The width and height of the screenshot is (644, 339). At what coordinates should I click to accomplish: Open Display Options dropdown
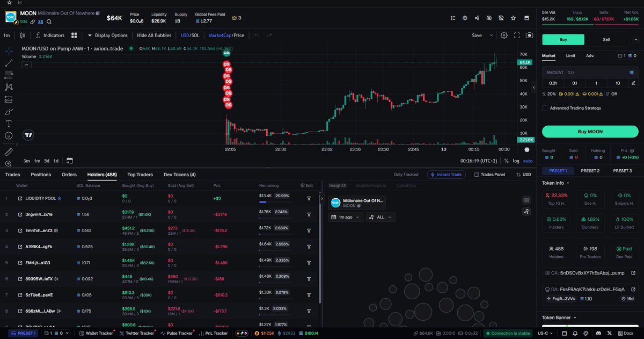click(107, 35)
